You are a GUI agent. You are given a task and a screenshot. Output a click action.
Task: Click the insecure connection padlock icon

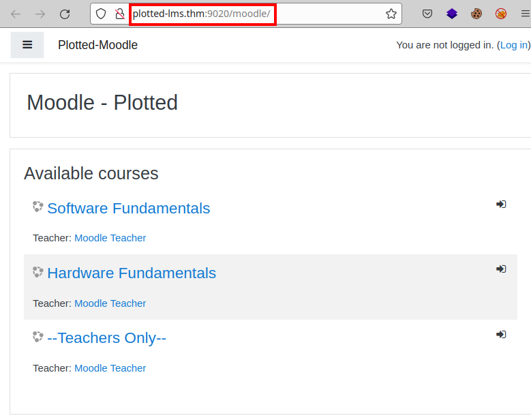click(119, 14)
